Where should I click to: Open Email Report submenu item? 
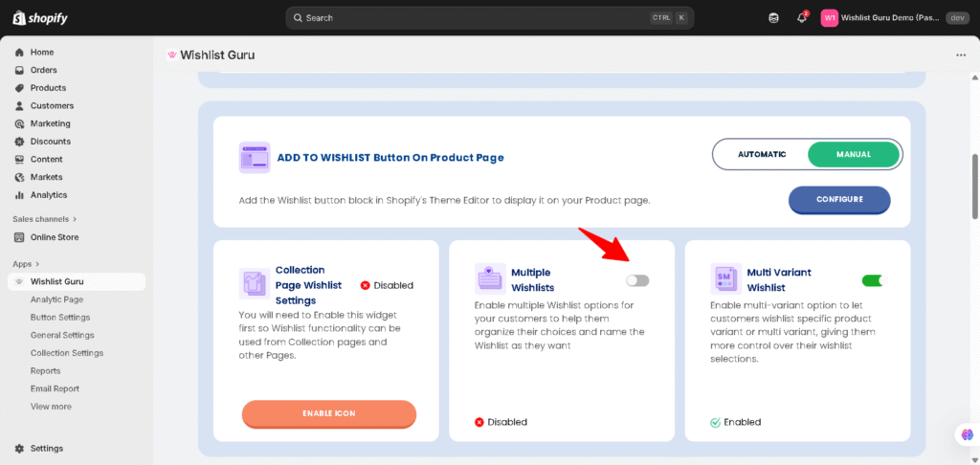(x=55, y=388)
